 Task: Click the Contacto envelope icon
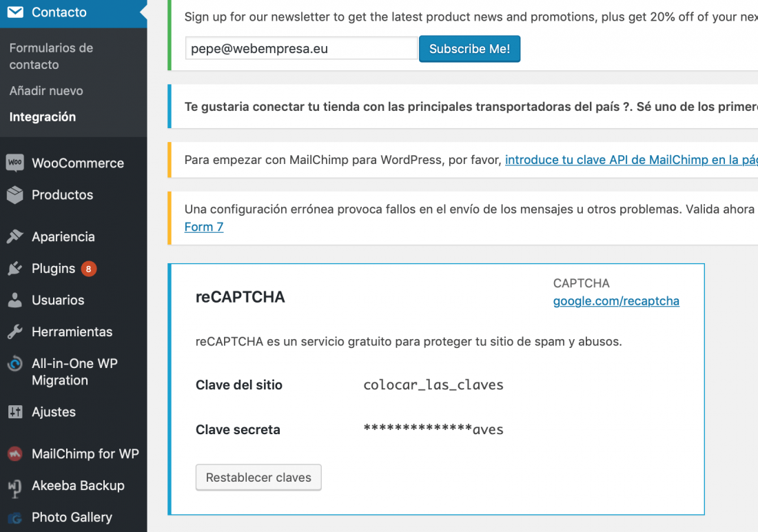pos(15,12)
